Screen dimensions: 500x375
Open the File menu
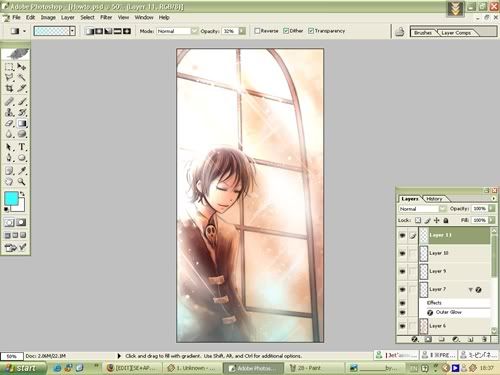pyautogui.click(x=16, y=17)
